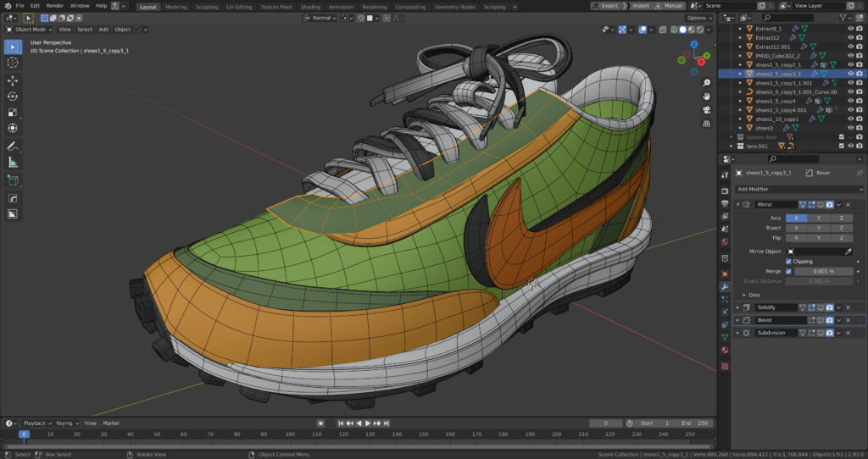
Task: Select the Scale tool in the left toolbar
Action: [x=13, y=113]
